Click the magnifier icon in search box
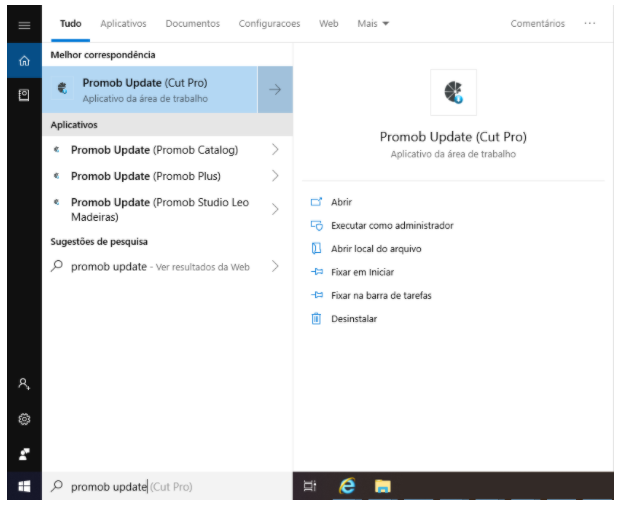This screenshot has height=508, width=618. tap(57, 486)
